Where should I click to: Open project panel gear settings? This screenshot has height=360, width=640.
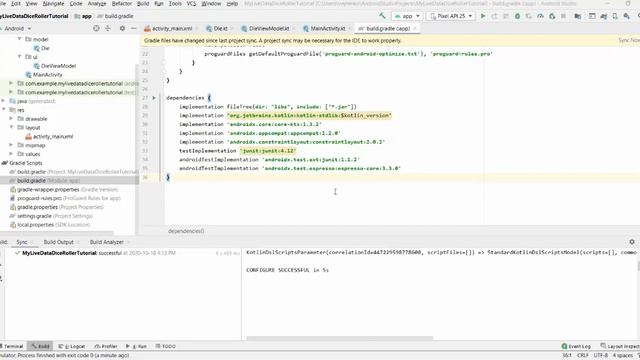(122, 29)
